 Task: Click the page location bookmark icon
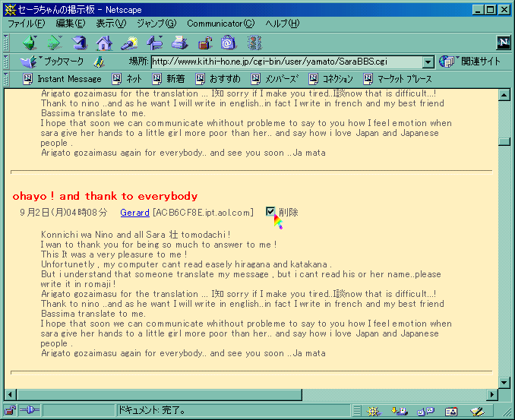(99, 62)
